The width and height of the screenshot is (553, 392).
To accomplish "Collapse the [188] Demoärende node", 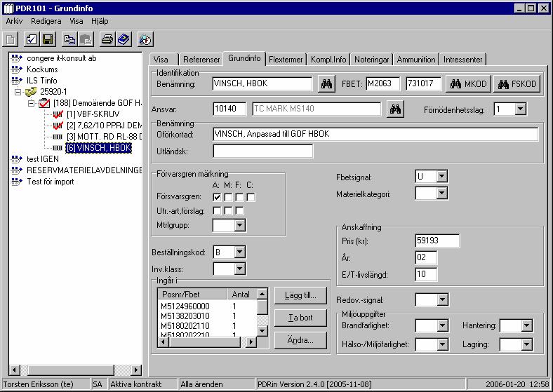I will pyautogui.click(x=32, y=103).
